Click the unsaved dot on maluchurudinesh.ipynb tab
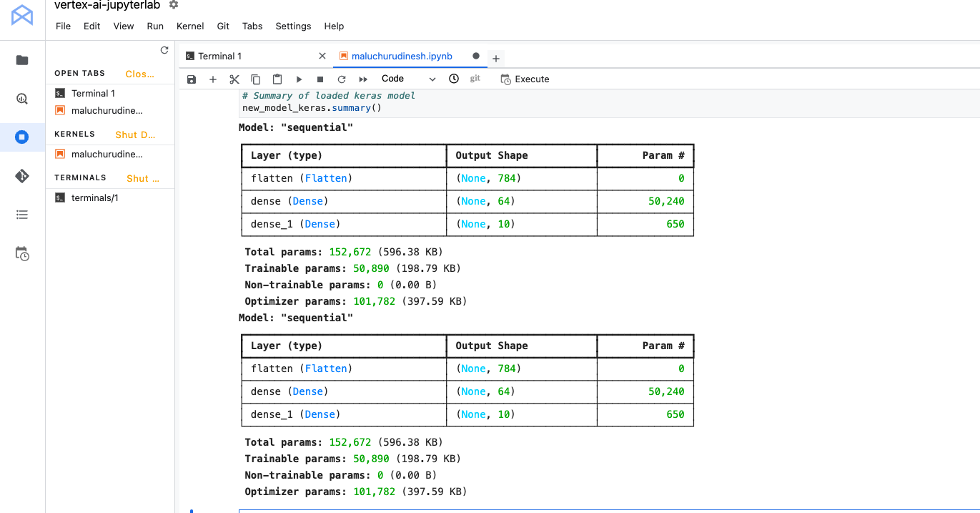Image resolution: width=980 pixels, height=513 pixels. coord(476,56)
